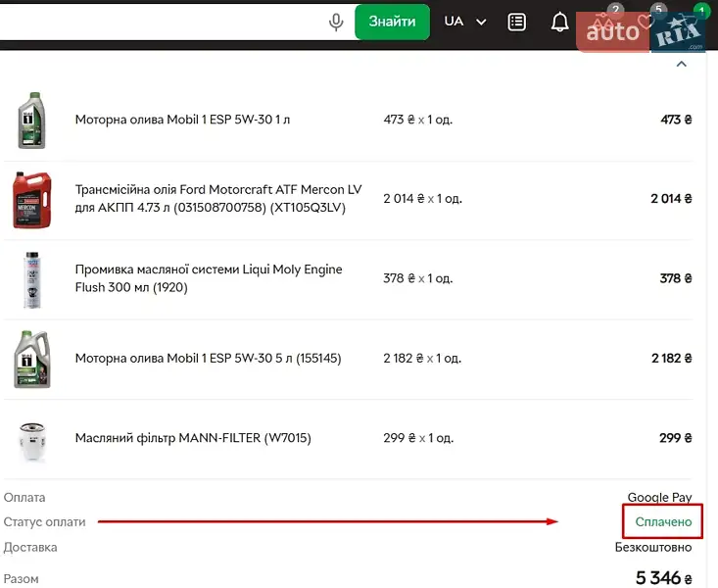Open Промивка масляної системи Liqui Moly link
718x588 pixels.
click(209, 278)
